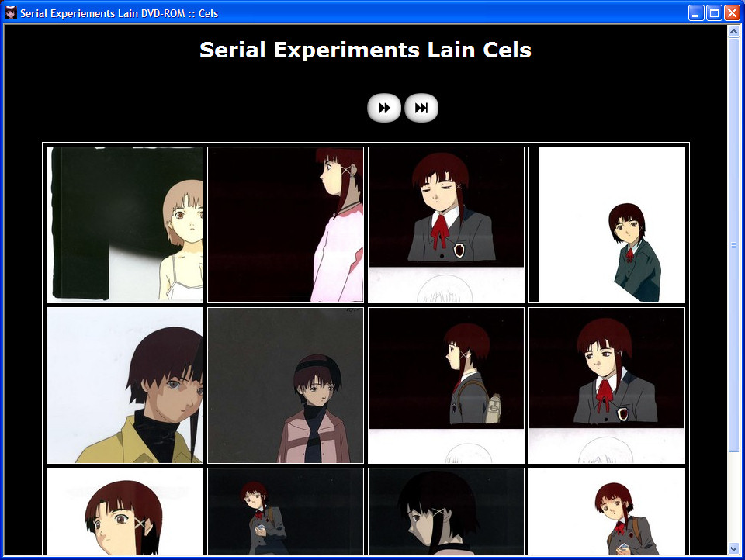This screenshot has height=560, width=745.
Task: Click the skip-to-last page button
Action: click(x=421, y=109)
